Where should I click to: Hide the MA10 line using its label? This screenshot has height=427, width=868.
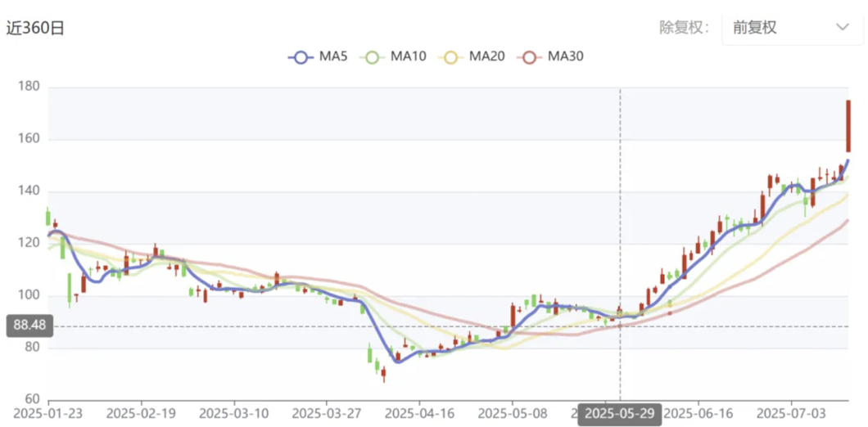[408, 56]
